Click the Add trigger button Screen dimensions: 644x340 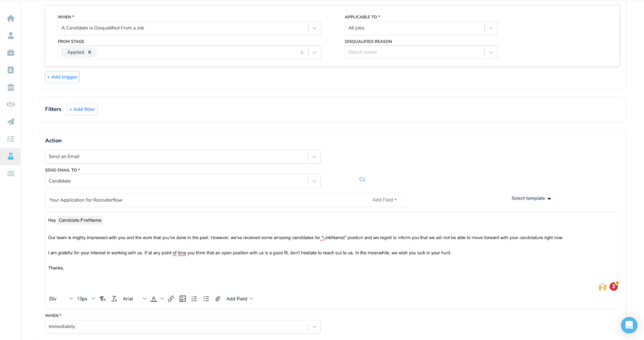pos(62,77)
